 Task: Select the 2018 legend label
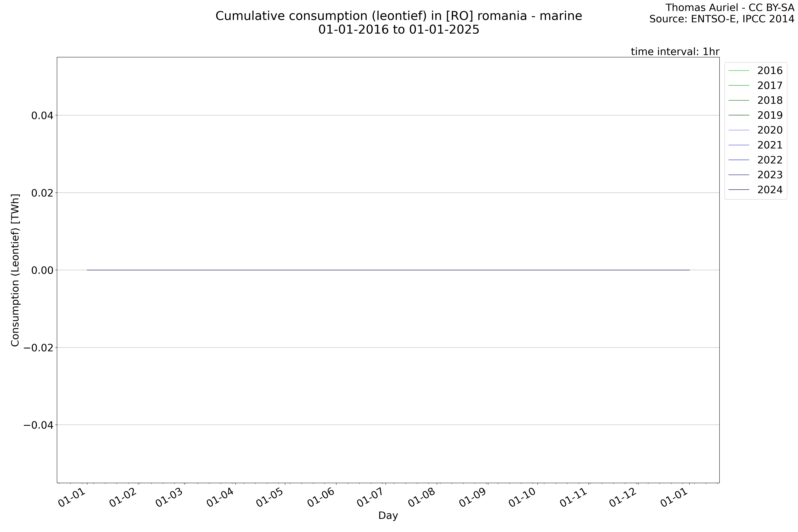click(x=770, y=100)
